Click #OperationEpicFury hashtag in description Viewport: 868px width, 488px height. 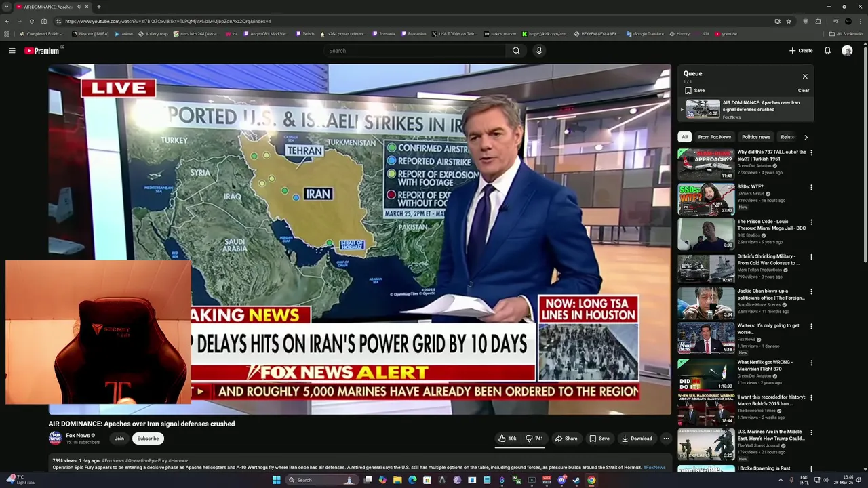[146, 461]
